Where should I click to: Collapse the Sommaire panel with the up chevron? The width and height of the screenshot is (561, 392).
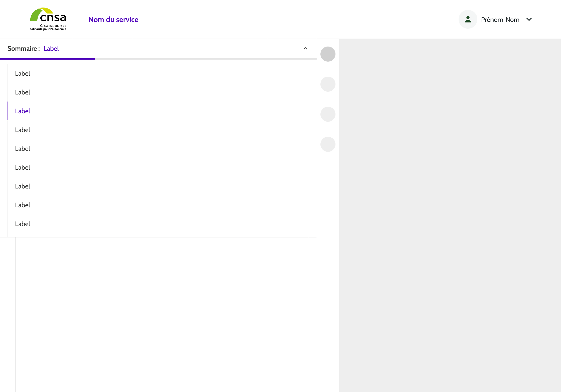(x=305, y=49)
